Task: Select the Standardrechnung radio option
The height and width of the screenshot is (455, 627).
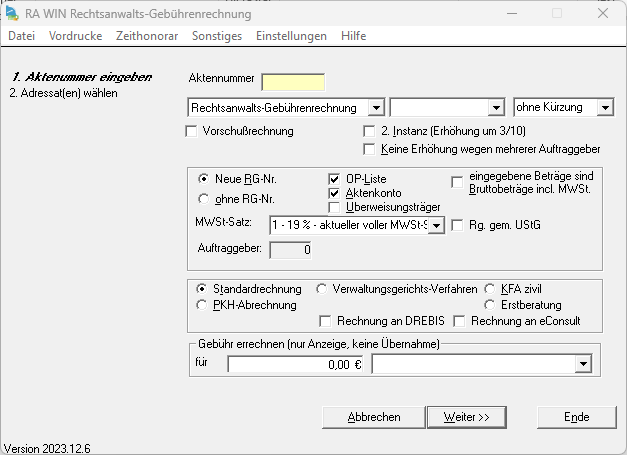Action: pos(202,289)
